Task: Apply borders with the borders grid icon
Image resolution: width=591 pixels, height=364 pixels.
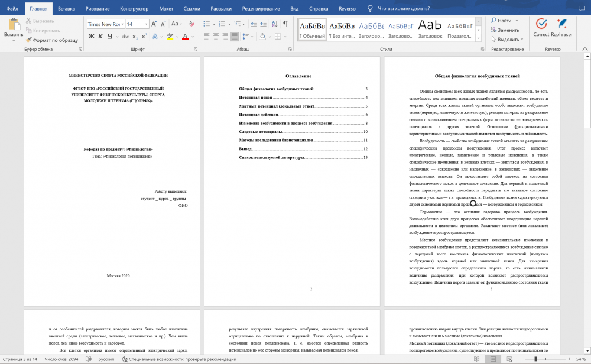Action: pos(278,37)
